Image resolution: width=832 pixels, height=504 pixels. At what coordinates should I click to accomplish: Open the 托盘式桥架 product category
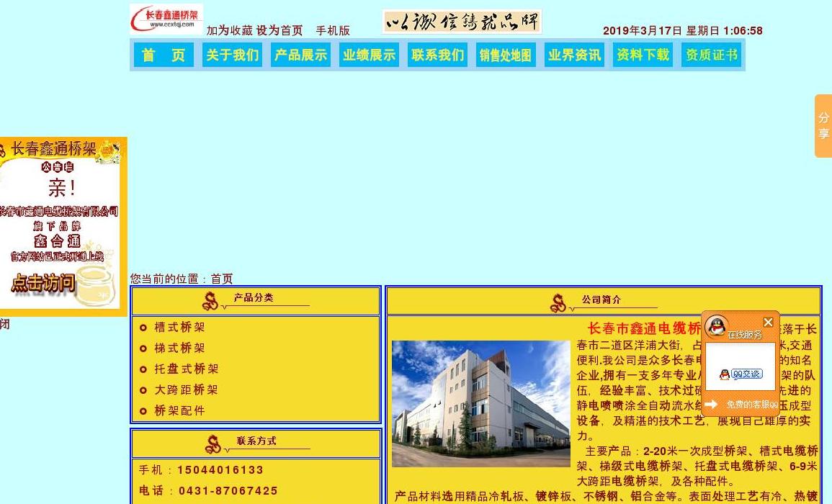tap(187, 369)
